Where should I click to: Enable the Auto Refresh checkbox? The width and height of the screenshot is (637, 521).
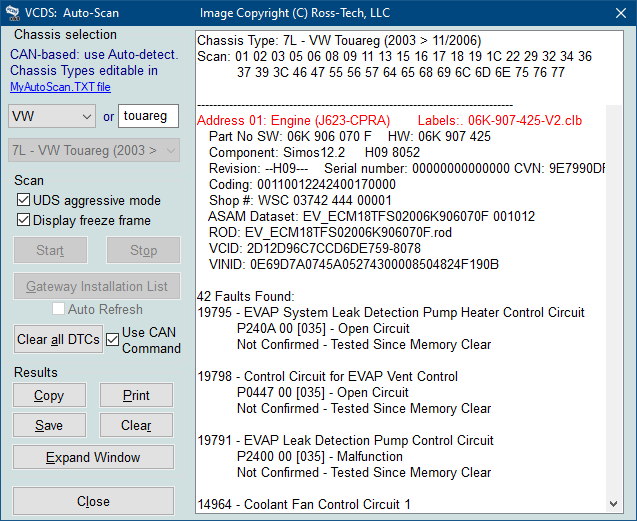(x=58, y=309)
